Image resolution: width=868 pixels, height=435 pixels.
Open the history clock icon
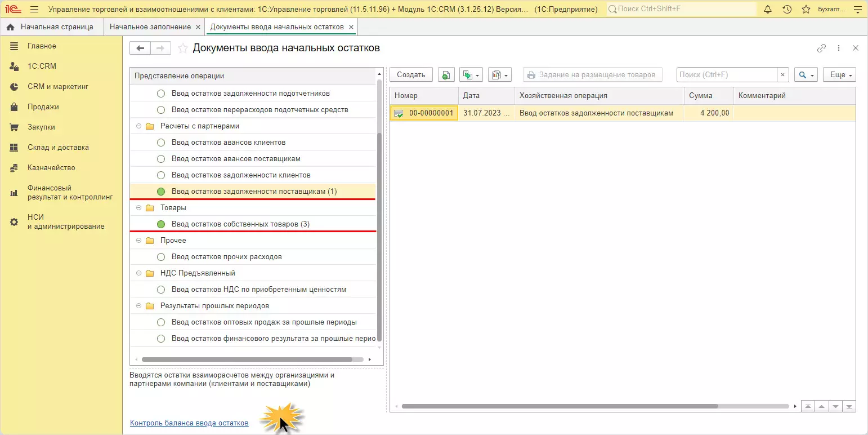pyautogui.click(x=787, y=10)
